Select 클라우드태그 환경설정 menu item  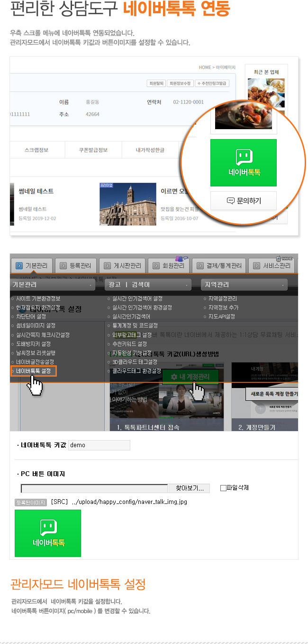coord(136,371)
